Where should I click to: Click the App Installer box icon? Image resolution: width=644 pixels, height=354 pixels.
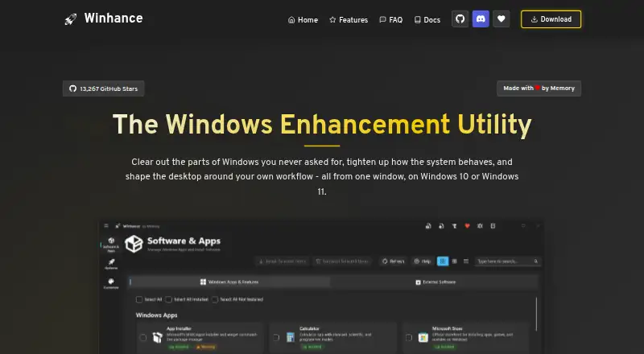point(158,338)
